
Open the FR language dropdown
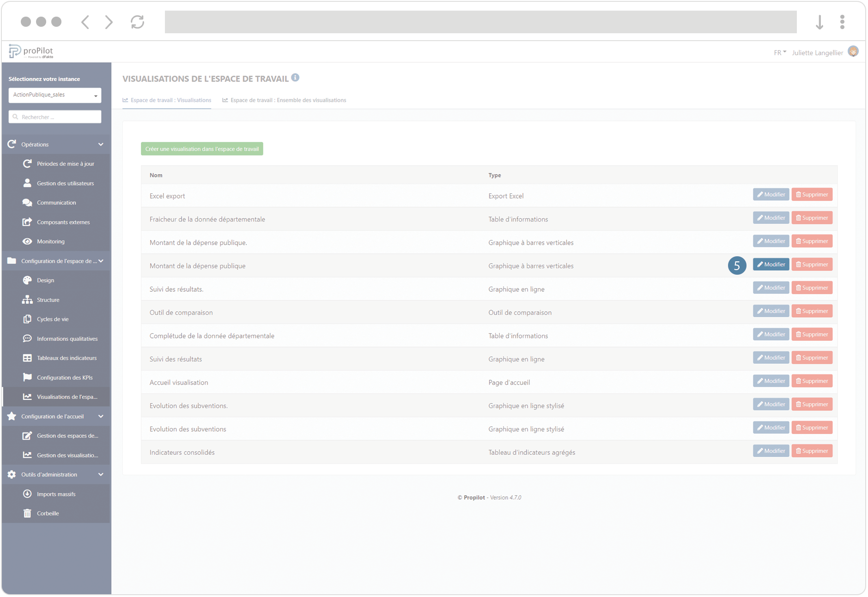779,52
